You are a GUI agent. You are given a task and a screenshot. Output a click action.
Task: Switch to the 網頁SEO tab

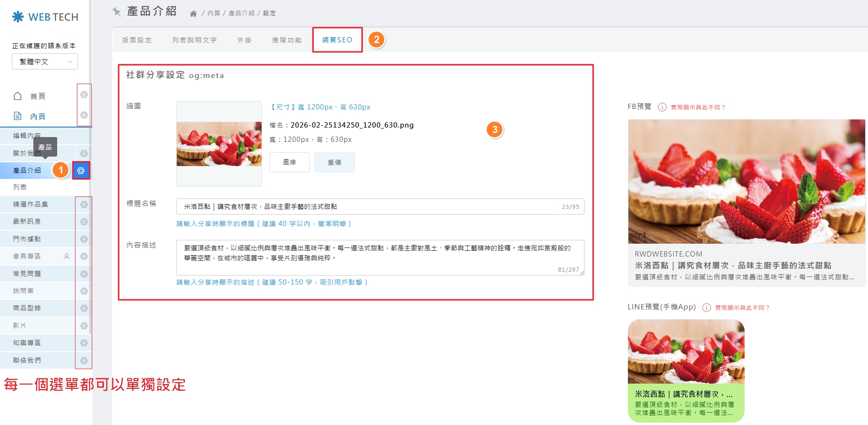337,40
